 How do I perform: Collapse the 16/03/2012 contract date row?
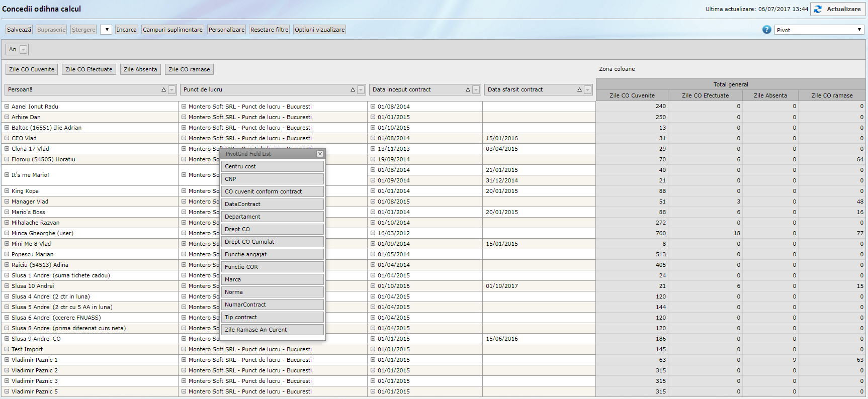point(373,233)
